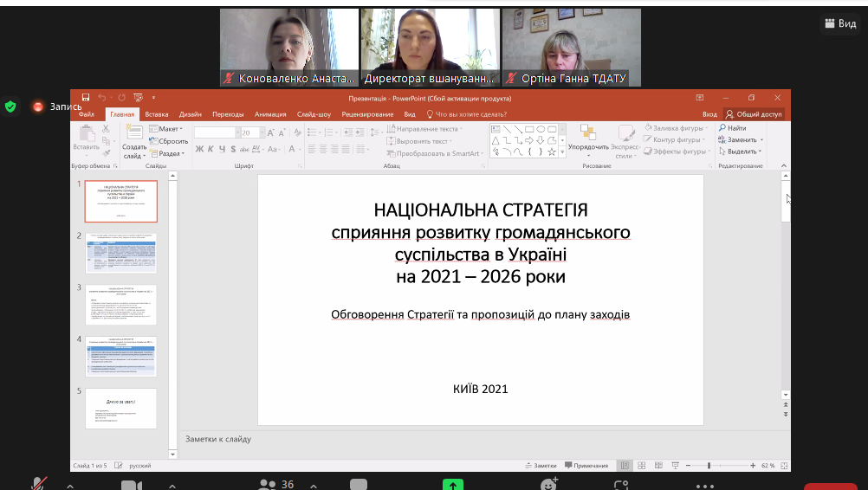The width and height of the screenshot is (868, 490).
Task: Open the Файл menu tab
Action: point(87,114)
